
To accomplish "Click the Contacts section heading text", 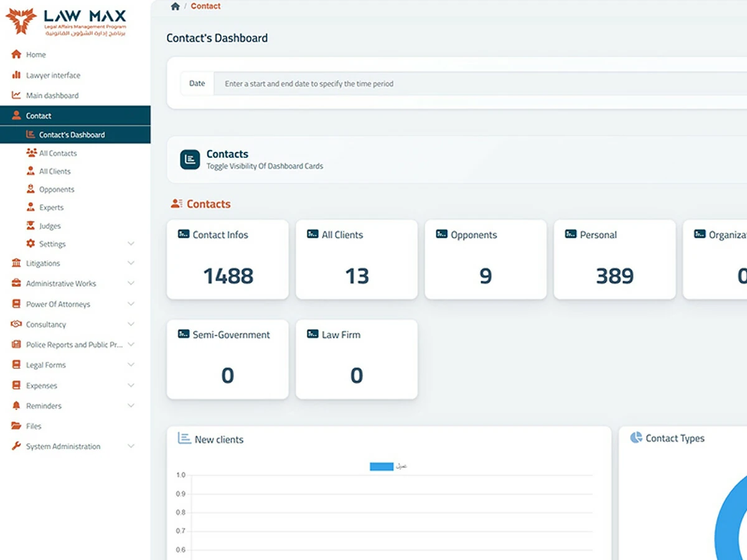I will (209, 204).
